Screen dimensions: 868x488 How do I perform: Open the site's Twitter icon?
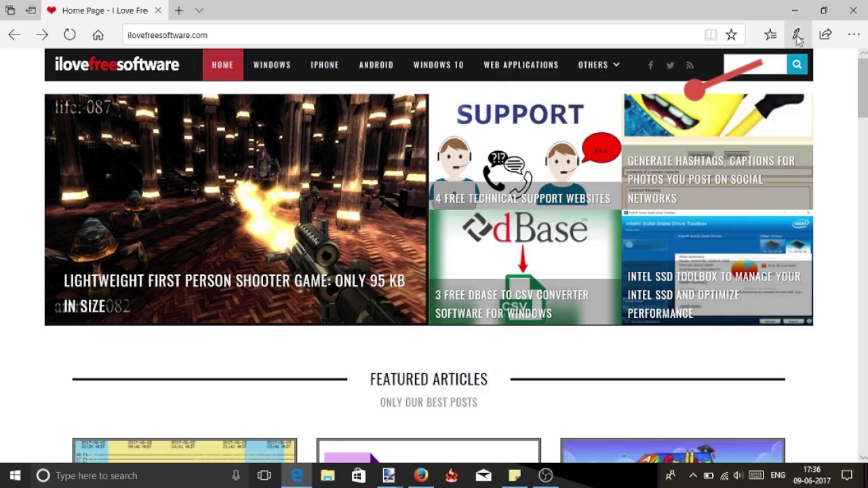(x=670, y=65)
